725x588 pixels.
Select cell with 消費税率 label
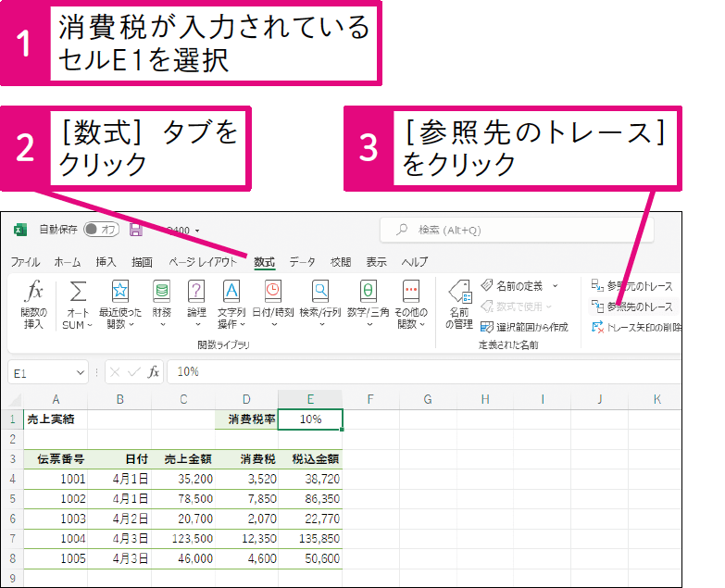pos(246,419)
